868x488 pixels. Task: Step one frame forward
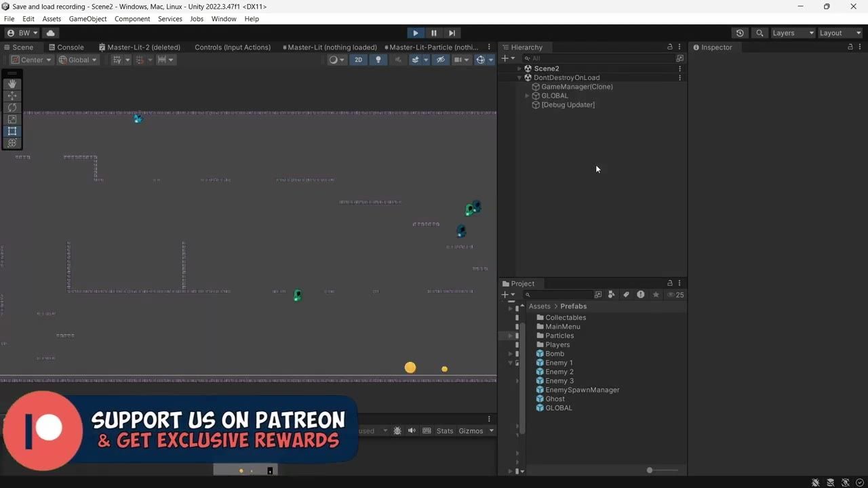(x=452, y=33)
